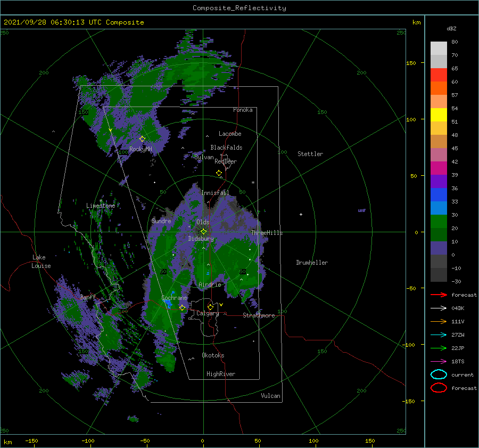Click the Banff label
The height and width of the screenshot is (448, 479).
point(88,297)
